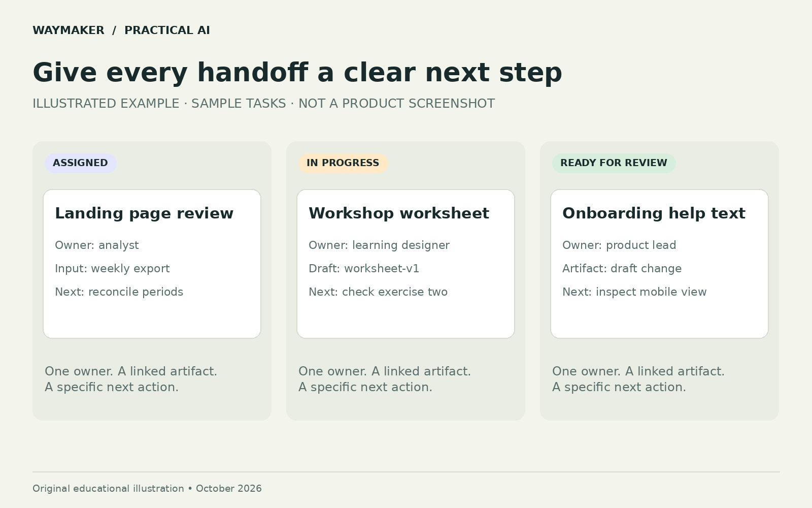Click the footer "Original educational illustration • October 2026"
This screenshot has height=508, width=812.
point(147,489)
